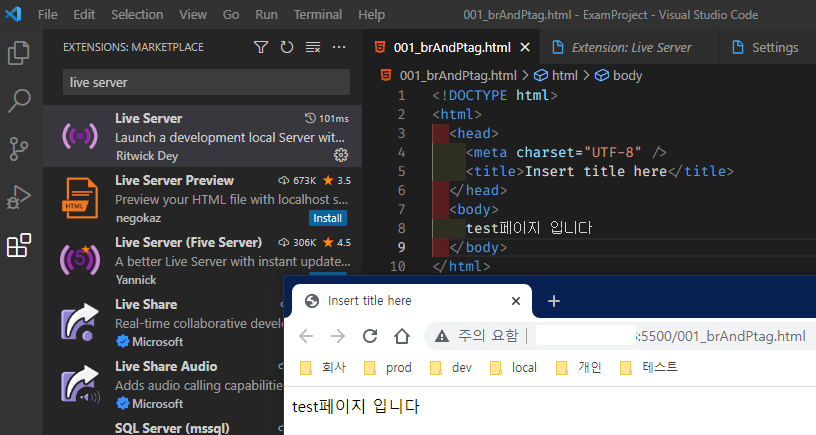Switch to the Extension: Live Server tab
The image size is (816, 435).
(x=630, y=47)
